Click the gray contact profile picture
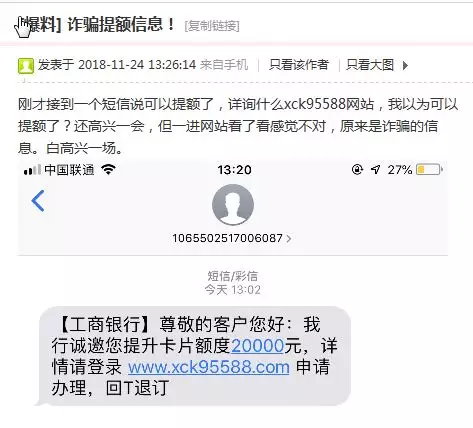Viewport: 473px width, 428px height. point(233,205)
